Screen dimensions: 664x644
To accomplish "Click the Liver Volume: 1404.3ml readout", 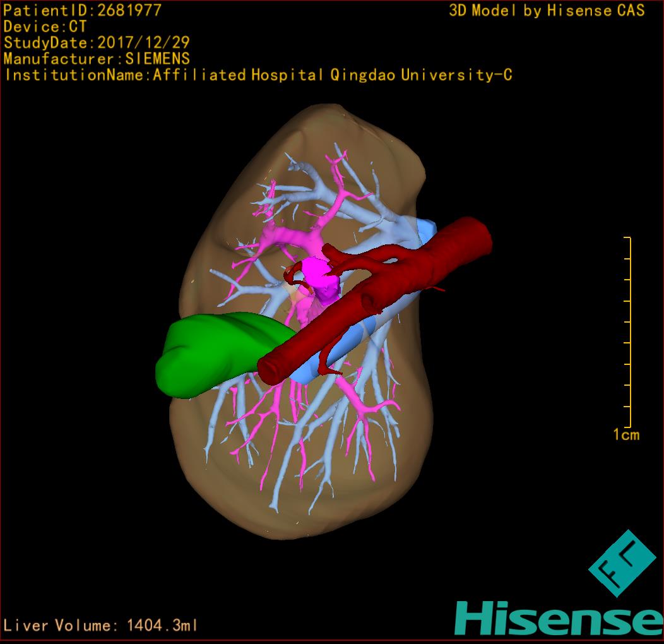I will coord(101,626).
